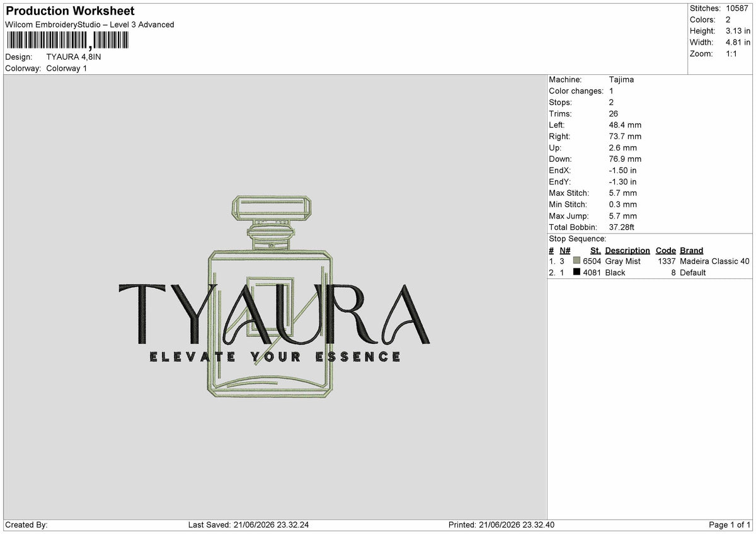Click the 'Wilcom EmbroideryStudio – Level 3 Advanced' text

[x=89, y=25]
